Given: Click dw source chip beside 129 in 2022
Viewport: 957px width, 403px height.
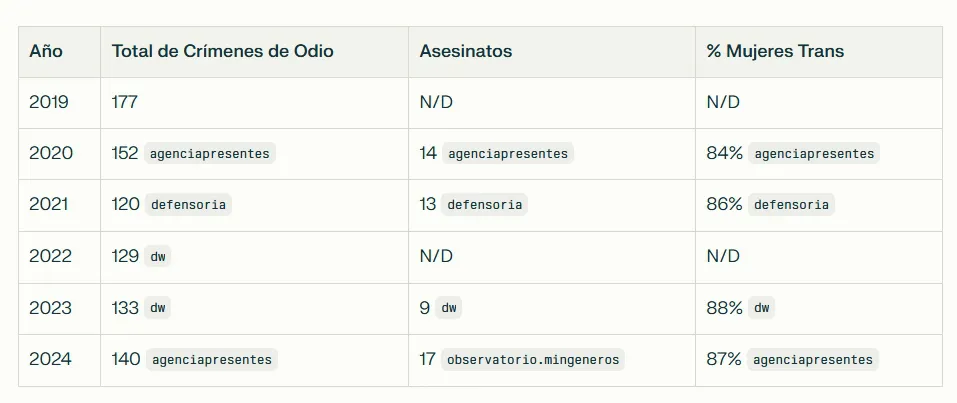Looking at the screenshot, I should pyautogui.click(x=158, y=256).
